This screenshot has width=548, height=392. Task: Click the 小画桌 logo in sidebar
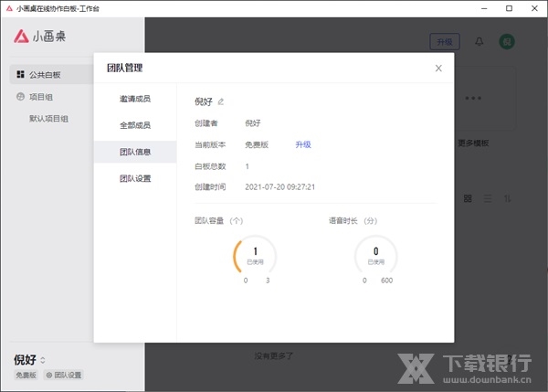[x=39, y=36]
